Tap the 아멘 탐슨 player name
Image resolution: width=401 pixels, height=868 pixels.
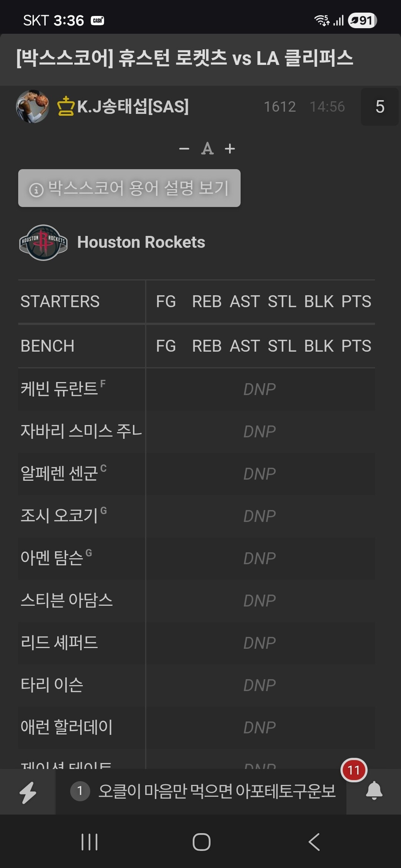pos(52,558)
